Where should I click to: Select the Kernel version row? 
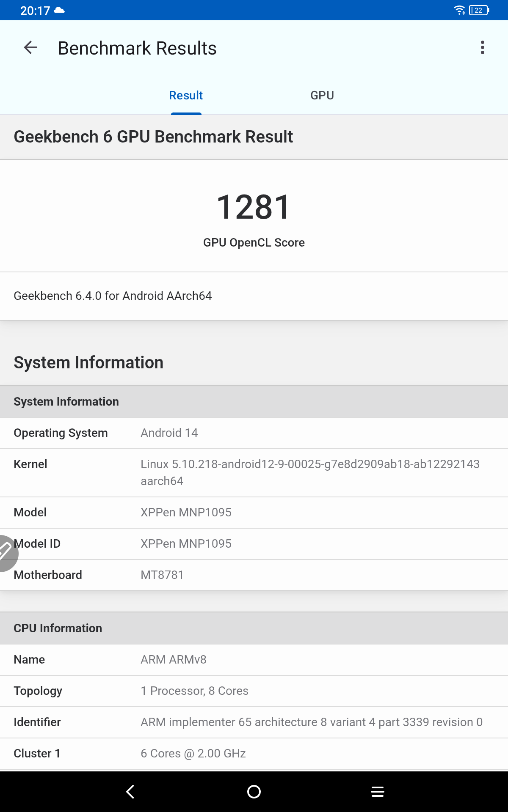click(254, 472)
